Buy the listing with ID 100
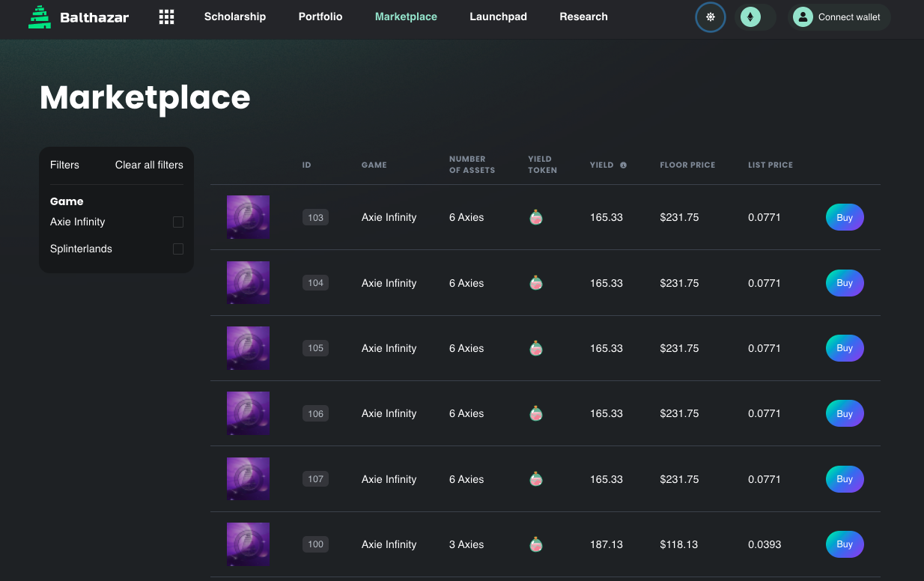 845,544
